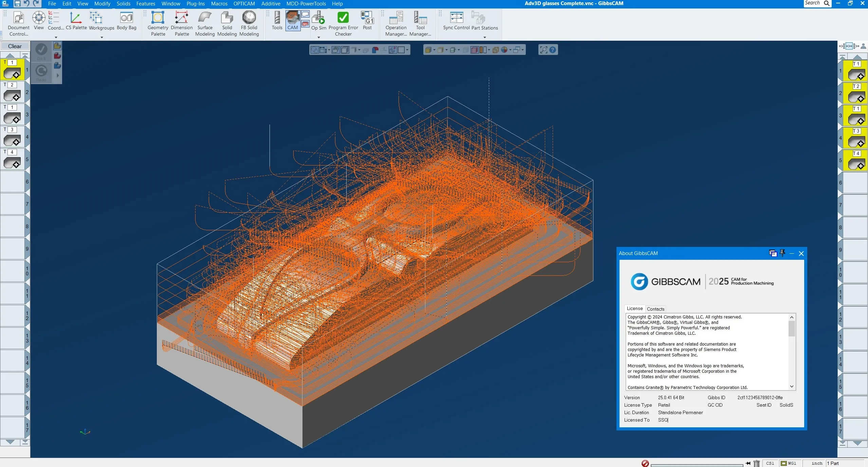This screenshot has height=467, width=868.
Task: Open the window arrangement dropdown arrow
Action: point(522,50)
